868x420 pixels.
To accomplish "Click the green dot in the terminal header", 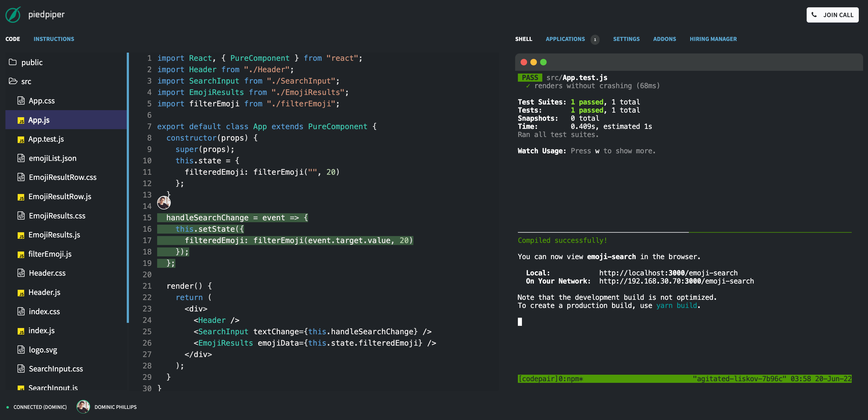I will coord(543,62).
